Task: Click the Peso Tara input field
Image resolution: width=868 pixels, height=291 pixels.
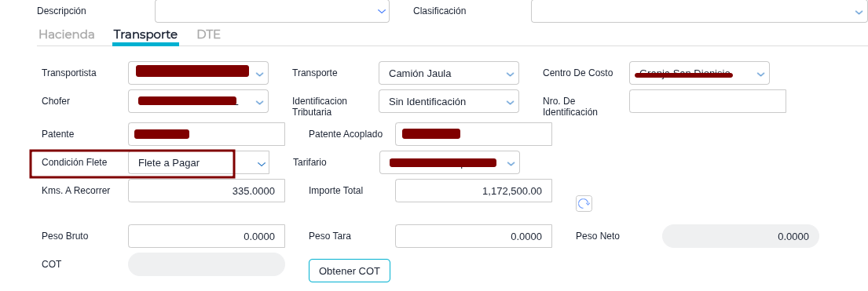Action: (x=474, y=236)
